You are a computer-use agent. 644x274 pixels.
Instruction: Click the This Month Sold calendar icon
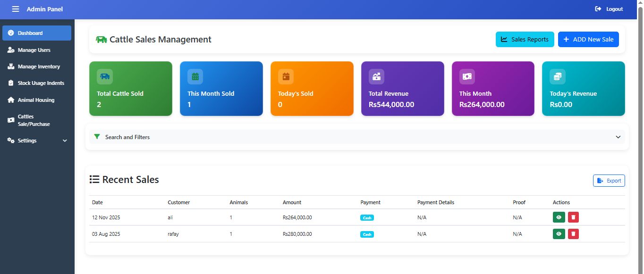click(x=195, y=76)
